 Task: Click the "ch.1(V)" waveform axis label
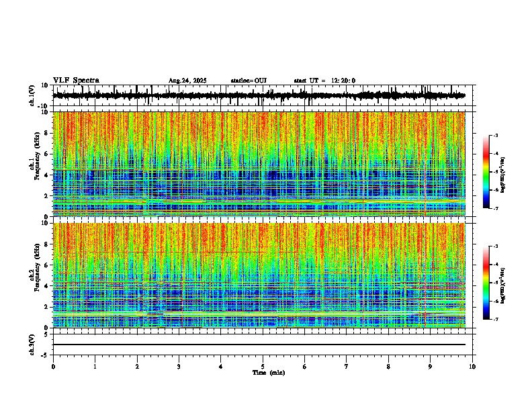click(x=32, y=95)
